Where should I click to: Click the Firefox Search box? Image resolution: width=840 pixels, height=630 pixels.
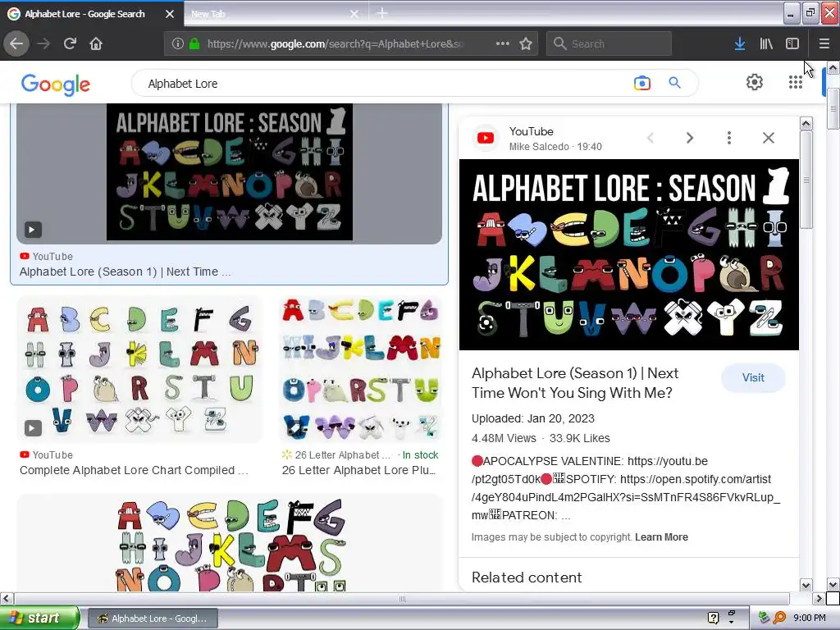[609, 43]
